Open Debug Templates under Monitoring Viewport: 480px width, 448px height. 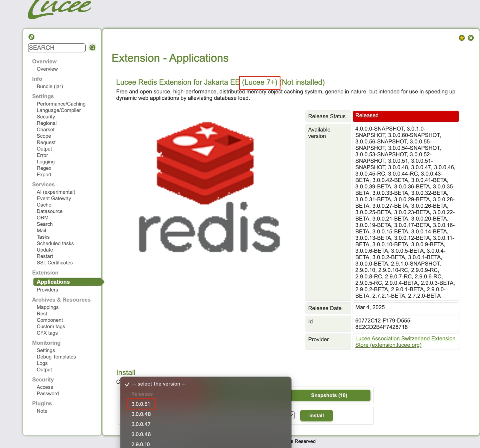point(56,357)
